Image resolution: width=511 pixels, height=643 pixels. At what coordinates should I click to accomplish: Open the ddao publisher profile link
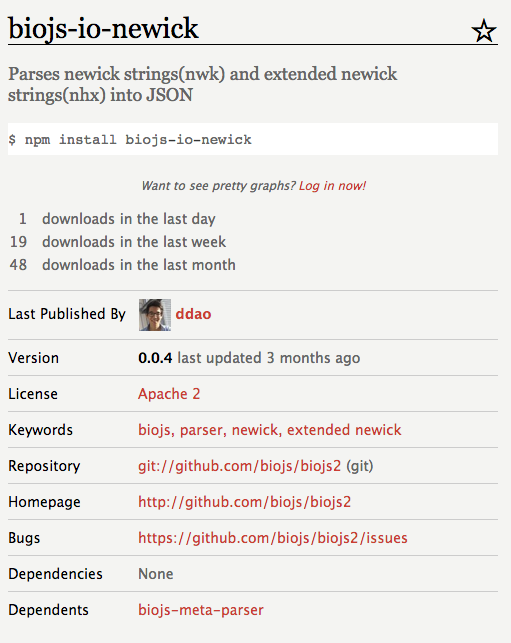[x=193, y=314]
